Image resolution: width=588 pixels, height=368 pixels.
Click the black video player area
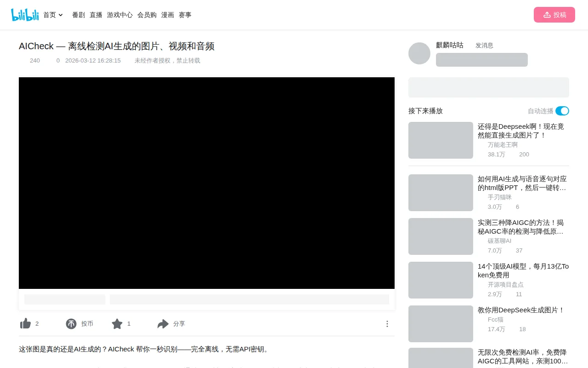207,183
